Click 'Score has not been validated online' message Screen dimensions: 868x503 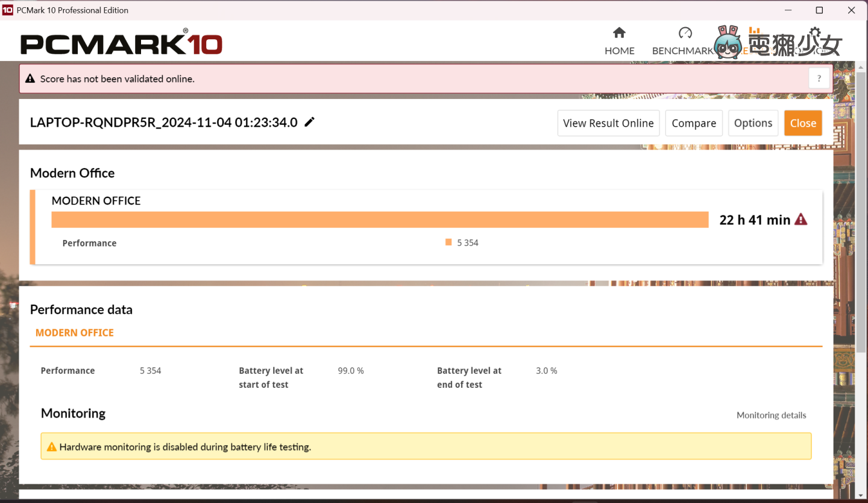tap(118, 79)
